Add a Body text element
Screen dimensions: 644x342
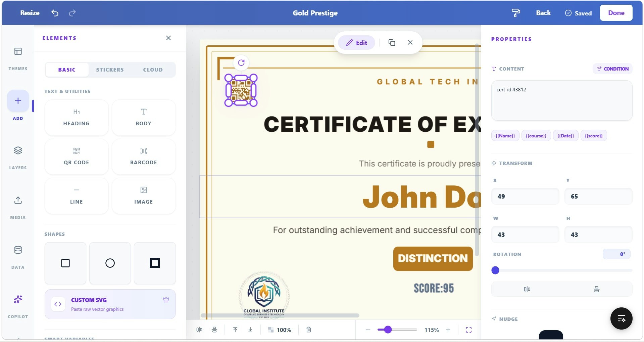[144, 118]
